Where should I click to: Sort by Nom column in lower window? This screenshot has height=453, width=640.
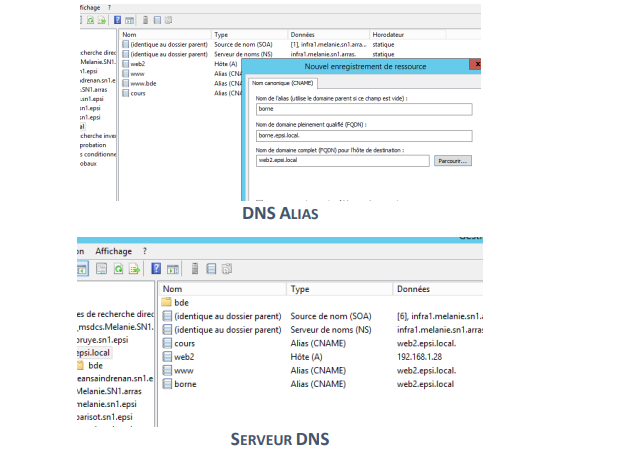coord(222,289)
